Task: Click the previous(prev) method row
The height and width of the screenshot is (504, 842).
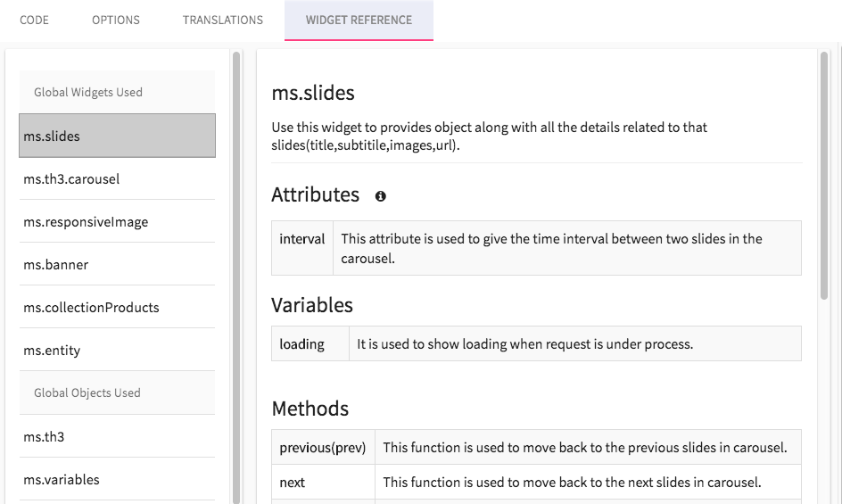Action: tap(536, 447)
